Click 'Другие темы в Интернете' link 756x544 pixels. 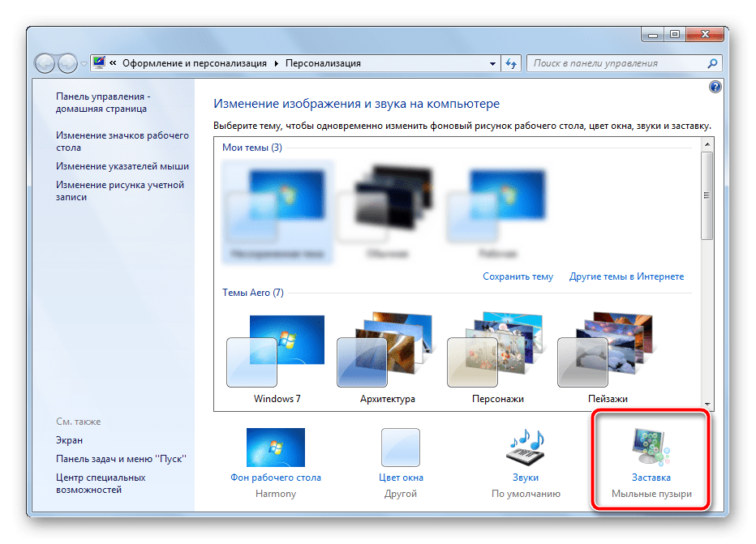point(626,276)
